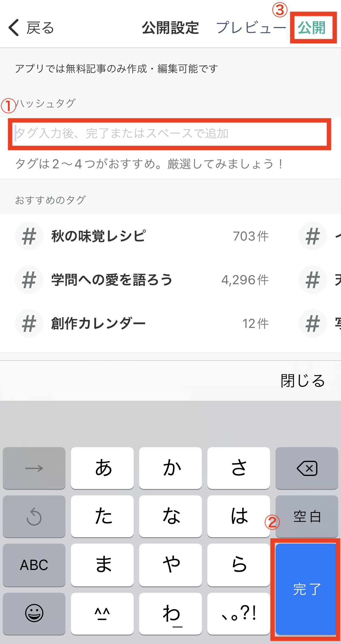The width and height of the screenshot is (341, 644).
Task: Tap the back chevron icon beside 戻る
Action: click(14, 28)
